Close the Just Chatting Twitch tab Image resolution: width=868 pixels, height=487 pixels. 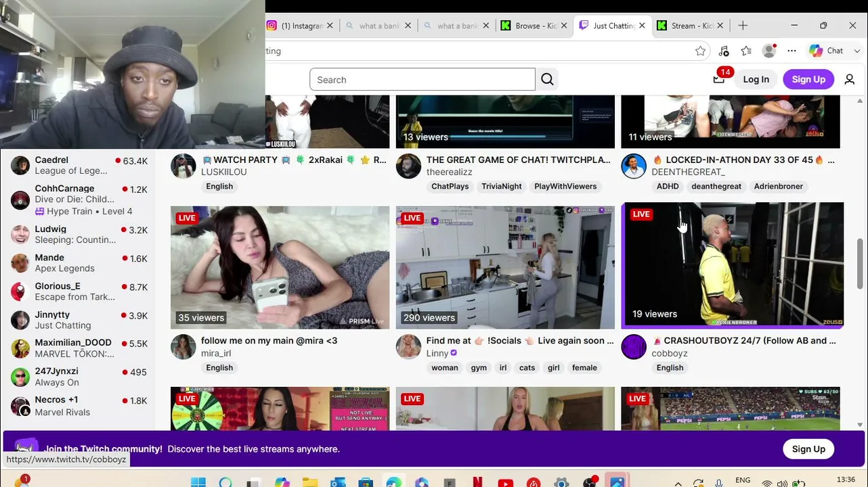(x=642, y=26)
